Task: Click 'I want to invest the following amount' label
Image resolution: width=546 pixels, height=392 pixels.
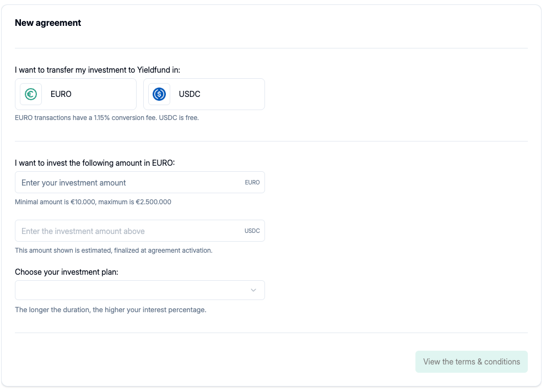Action: [x=95, y=163]
